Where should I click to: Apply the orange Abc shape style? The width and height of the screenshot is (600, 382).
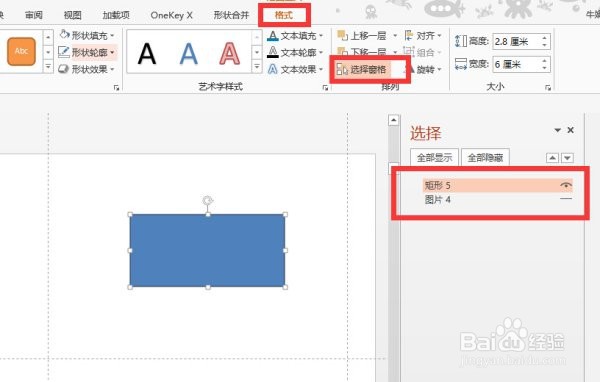pyautogui.click(x=21, y=51)
